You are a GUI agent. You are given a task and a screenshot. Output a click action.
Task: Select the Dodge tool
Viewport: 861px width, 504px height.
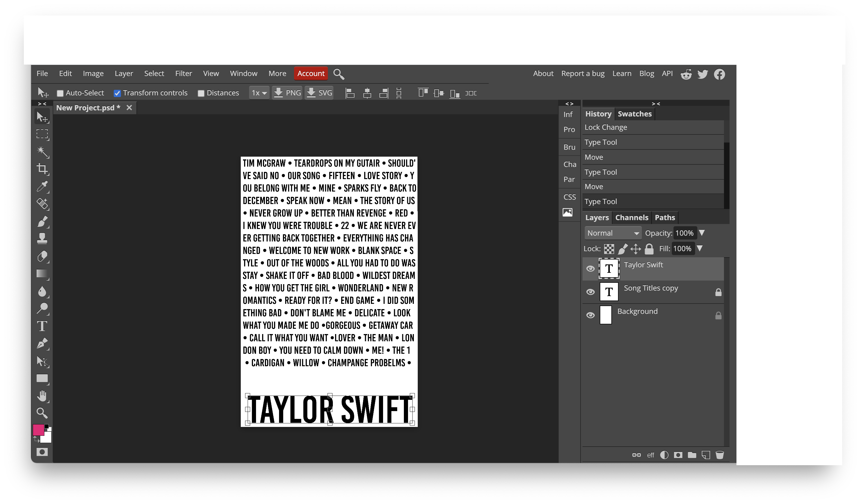pyautogui.click(x=42, y=309)
